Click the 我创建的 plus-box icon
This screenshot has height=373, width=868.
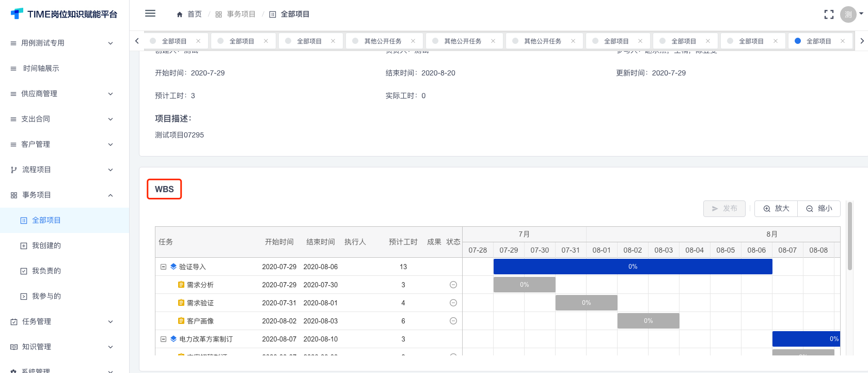pyautogui.click(x=24, y=246)
